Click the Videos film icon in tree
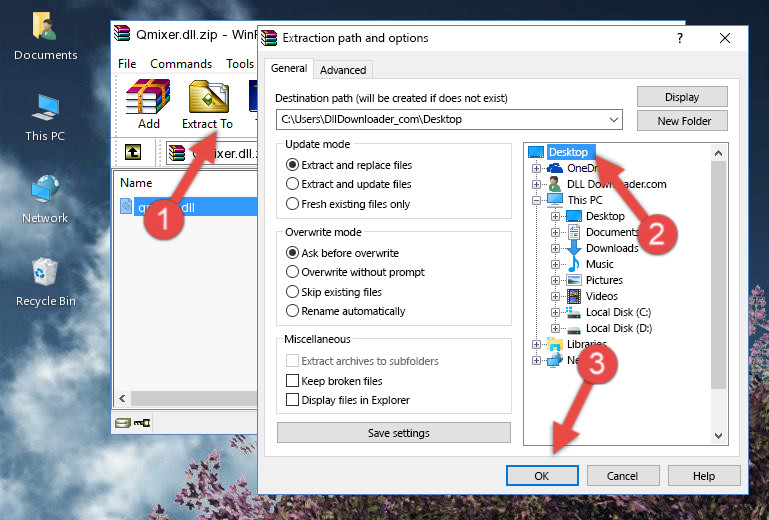 (x=573, y=296)
